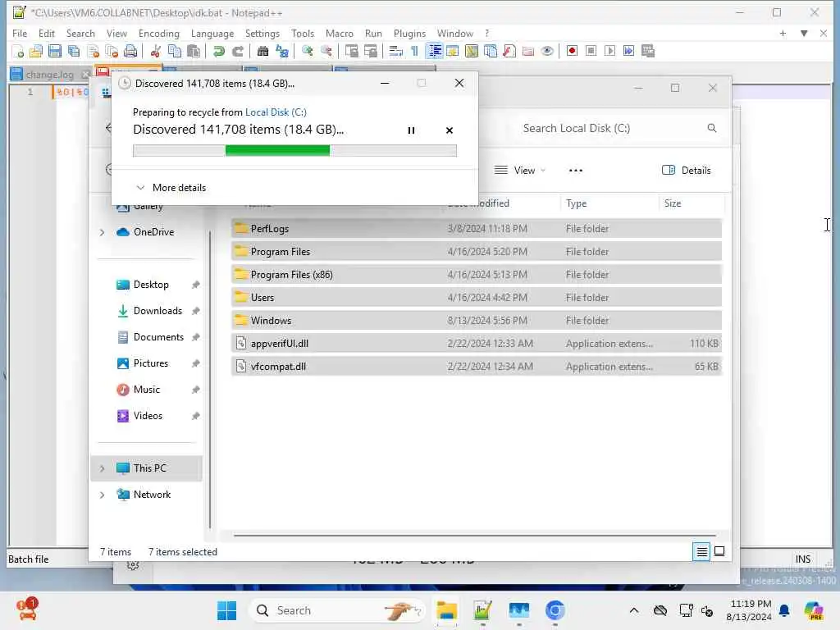
Task: Switch Explorer to large thumbnails view icon
Action: point(719,551)
